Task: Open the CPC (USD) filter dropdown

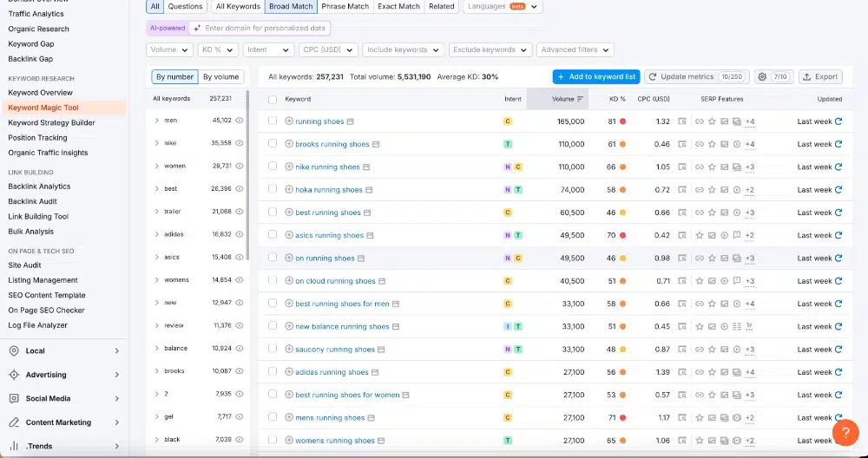Action: click(328, 49)
